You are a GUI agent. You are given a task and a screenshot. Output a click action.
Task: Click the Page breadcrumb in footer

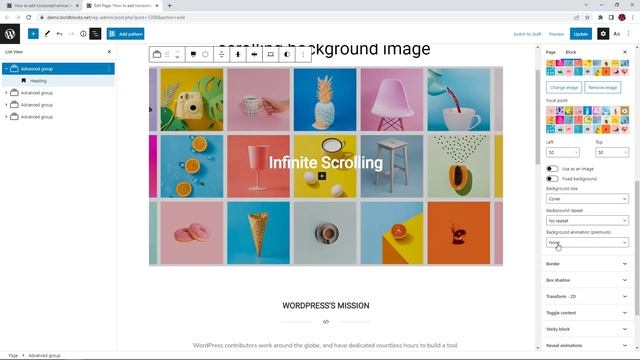coord(13,356)
